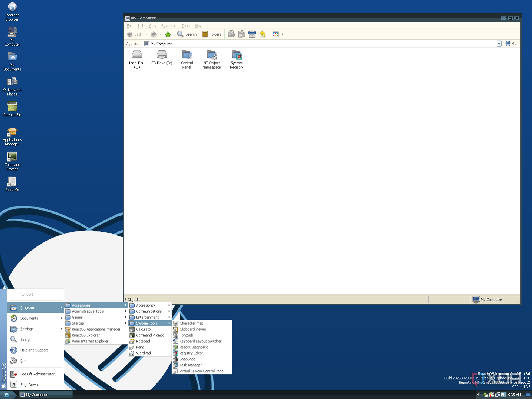Click the Copy To toolbar icon
Screen dimensions: 532x399
point(242,34)
